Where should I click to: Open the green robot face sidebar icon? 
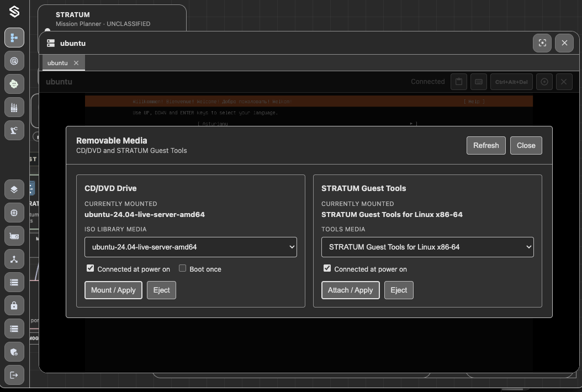(14, 84)
